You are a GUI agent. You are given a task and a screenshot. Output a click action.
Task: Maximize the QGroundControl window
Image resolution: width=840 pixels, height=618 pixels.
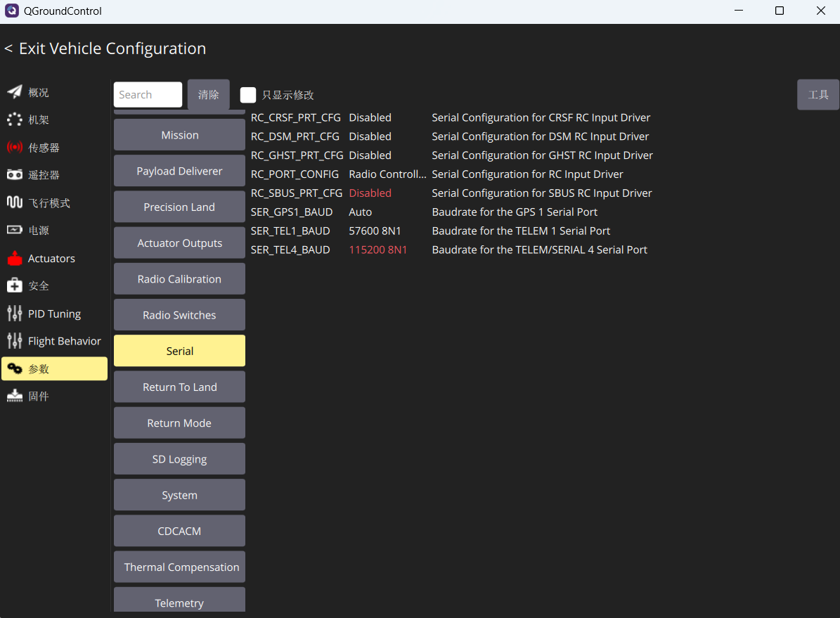coord(780,11)
